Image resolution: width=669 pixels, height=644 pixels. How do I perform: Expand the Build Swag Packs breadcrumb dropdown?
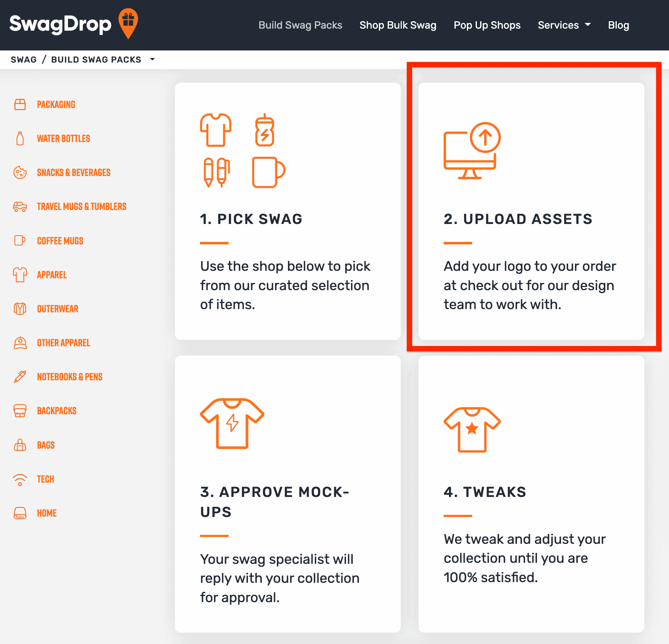(x=152, y=59)
